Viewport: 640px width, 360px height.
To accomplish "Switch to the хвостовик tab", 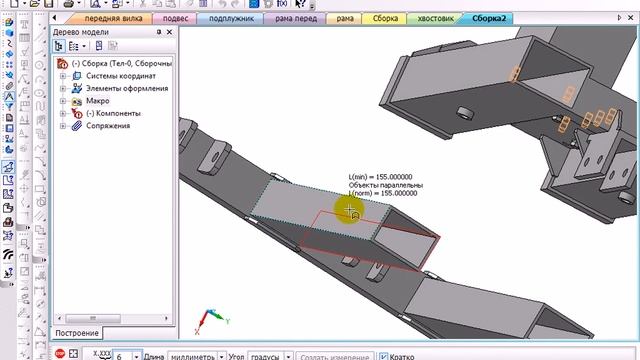I will pos(435,18).
